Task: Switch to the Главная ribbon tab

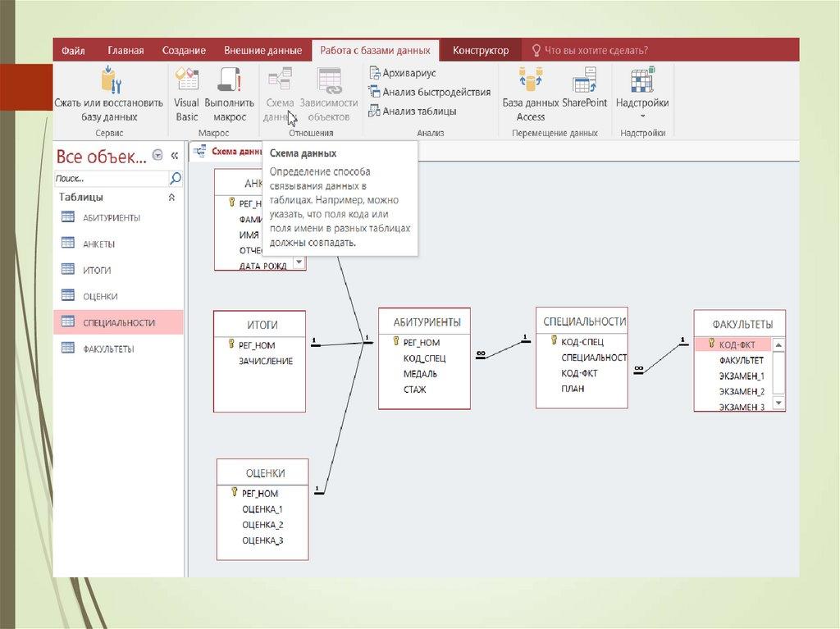Action: point(125,50)
